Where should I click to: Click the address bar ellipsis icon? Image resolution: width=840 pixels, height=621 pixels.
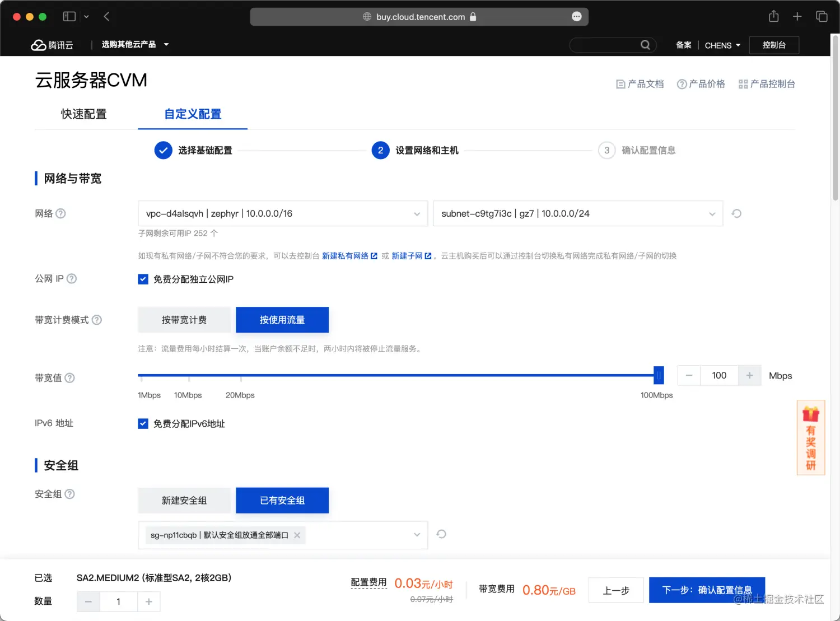(577, 17)
